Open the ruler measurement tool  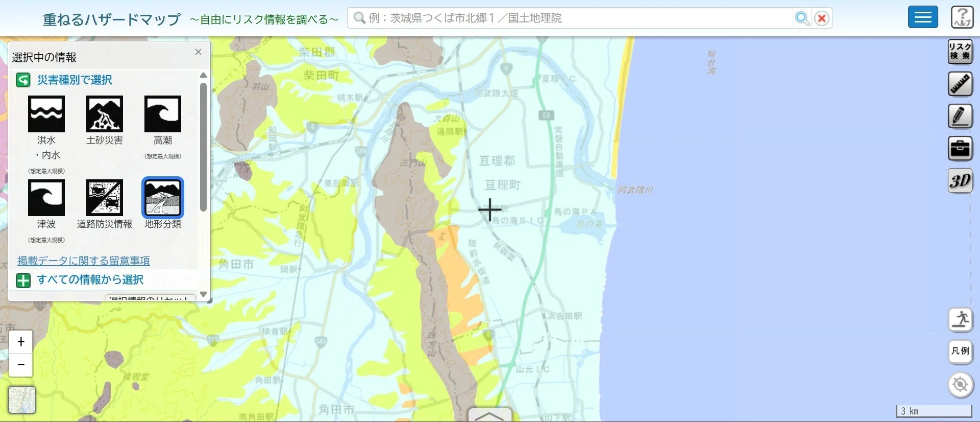point(960,84)
